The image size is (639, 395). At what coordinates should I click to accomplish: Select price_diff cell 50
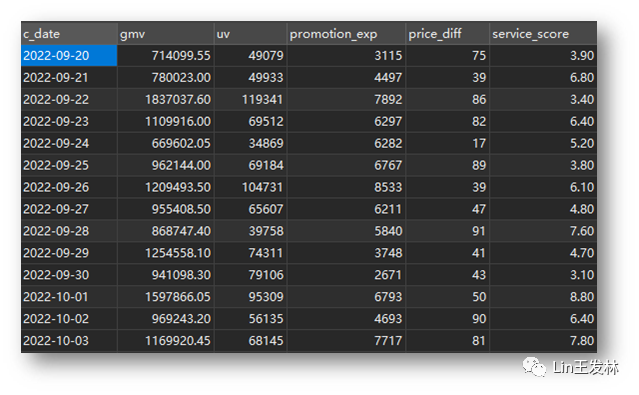click(447, 297)
